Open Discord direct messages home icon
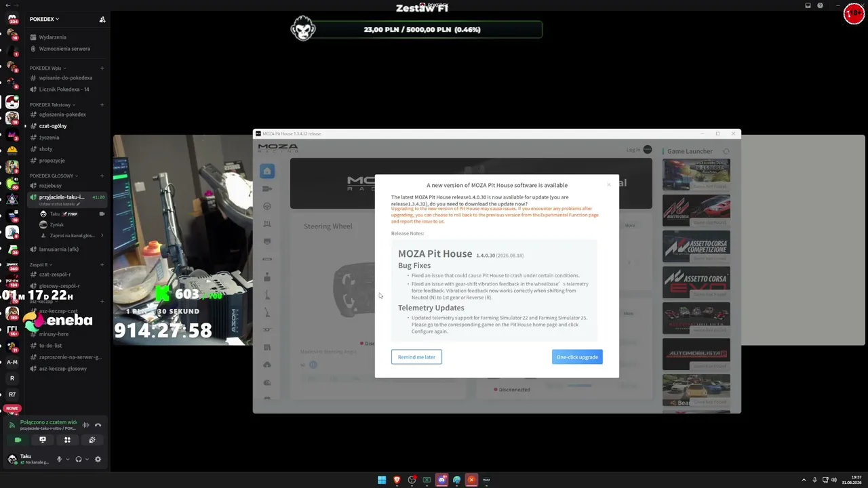 coord(12,18)
